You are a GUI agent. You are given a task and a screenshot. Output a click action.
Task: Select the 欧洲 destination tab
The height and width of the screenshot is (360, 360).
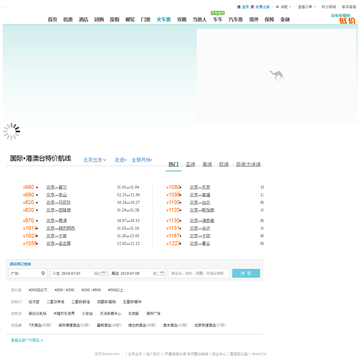pyautogui.click(x=224, y=164)
